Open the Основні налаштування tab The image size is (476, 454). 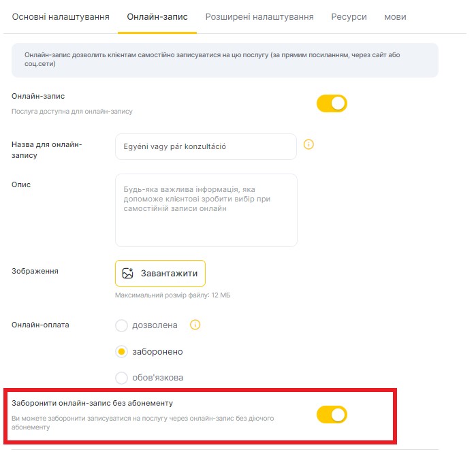[x=61, y=16]
